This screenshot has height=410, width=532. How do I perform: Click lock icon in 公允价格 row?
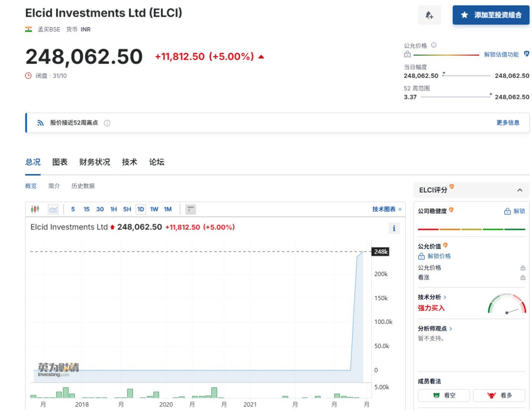coord(523,268)
